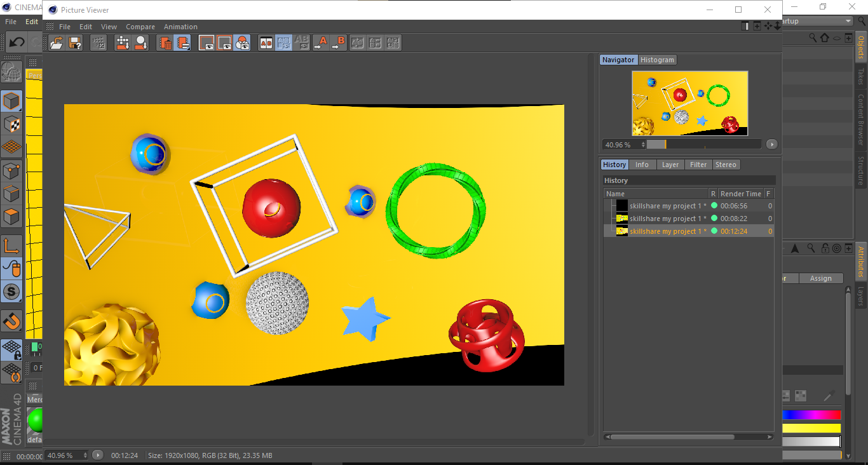This screenshot has width=868, height=465.
Task: Open the Picture Viewer Edit menu
Action: click(86, 27)
